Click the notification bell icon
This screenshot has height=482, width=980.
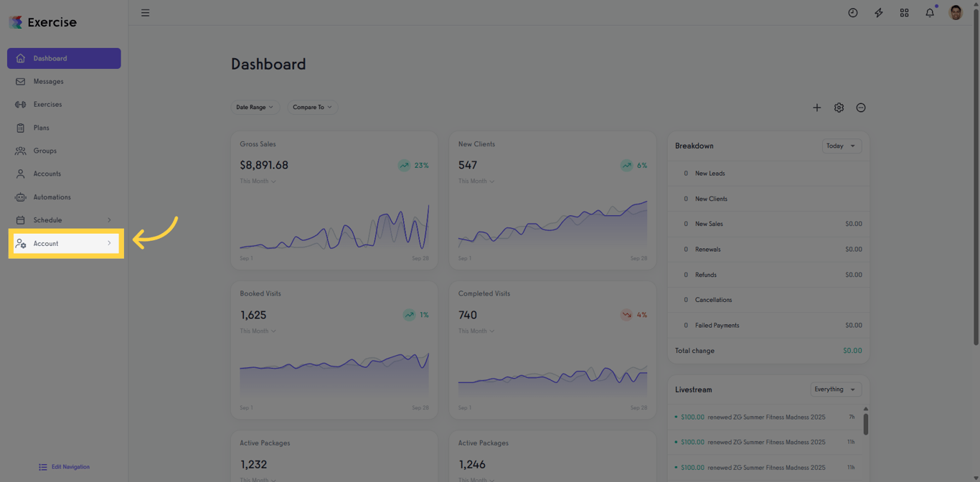pos(930,12)
